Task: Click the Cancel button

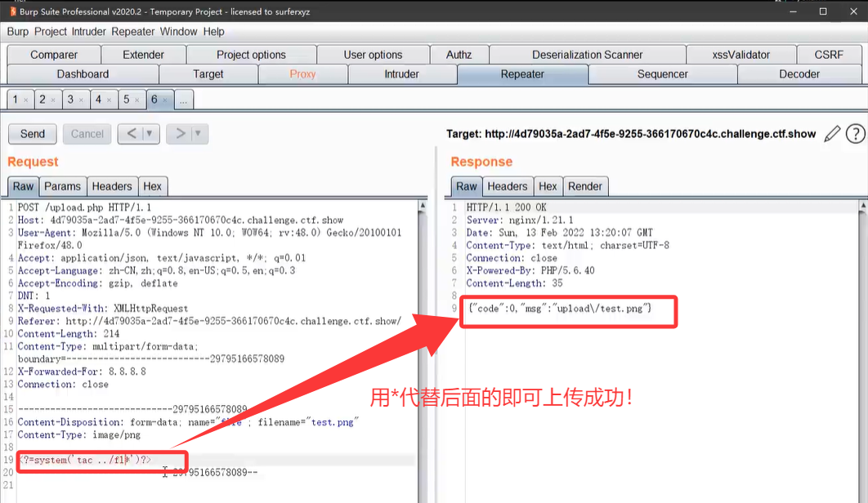Action: (x=87, y=134)
